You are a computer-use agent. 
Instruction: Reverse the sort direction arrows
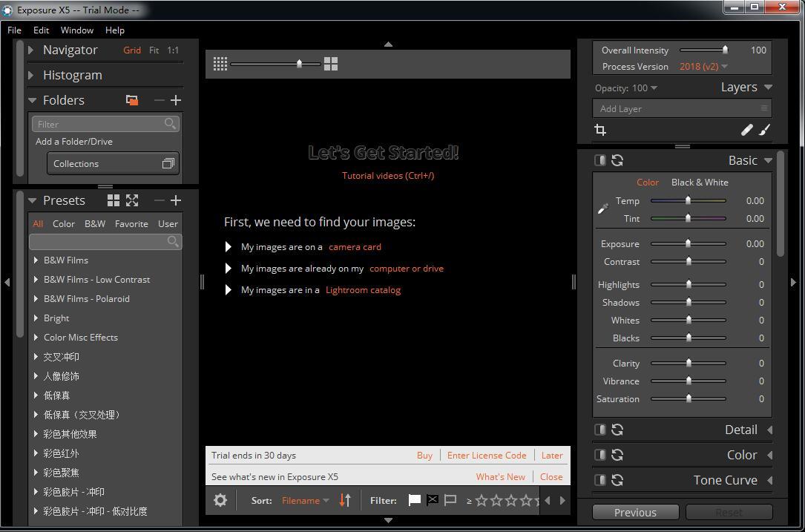pos(345,500)
